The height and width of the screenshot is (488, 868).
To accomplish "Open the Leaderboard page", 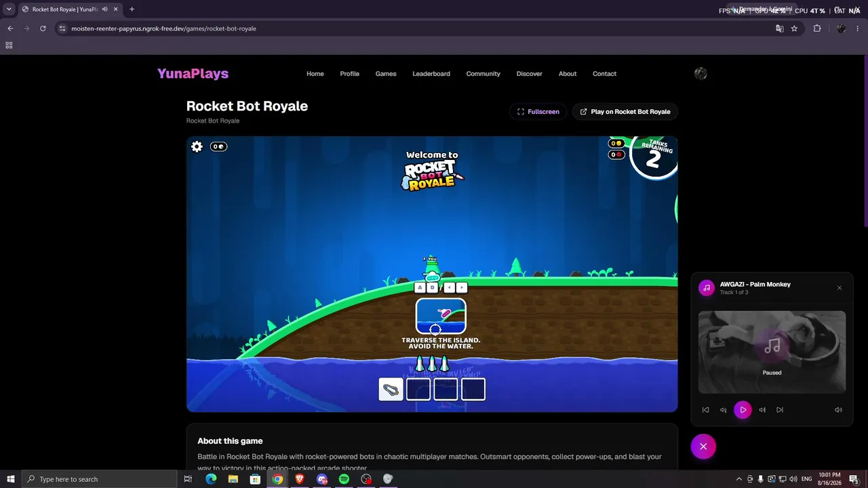I will pos(431,74).
